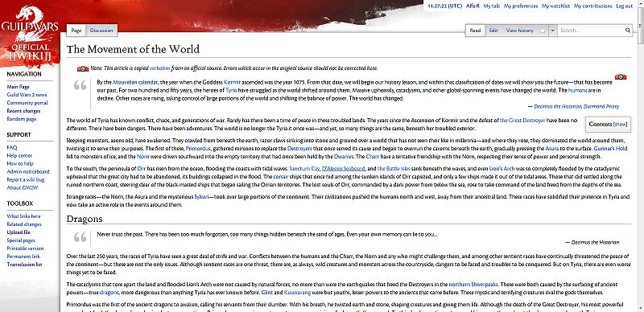644x312 pixels.
Task: Open Printable version link
Action: pyautogui.click(x=25, y=248)
